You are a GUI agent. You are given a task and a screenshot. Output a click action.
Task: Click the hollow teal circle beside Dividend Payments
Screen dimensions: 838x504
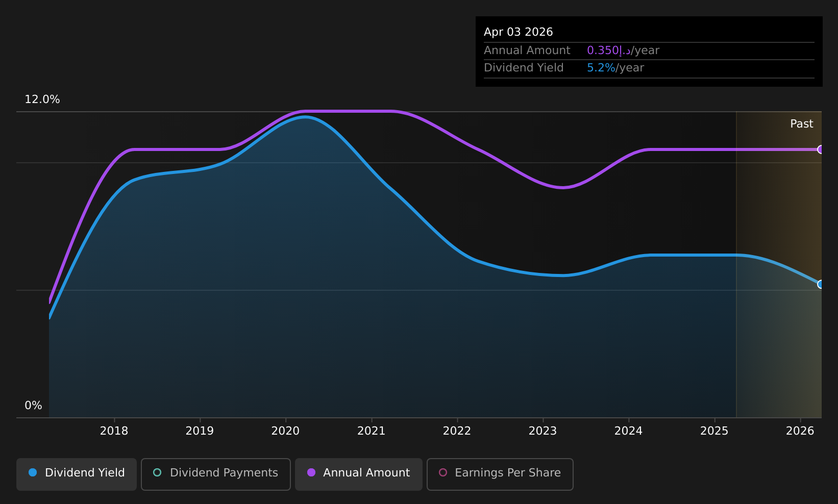click(157, 472)
